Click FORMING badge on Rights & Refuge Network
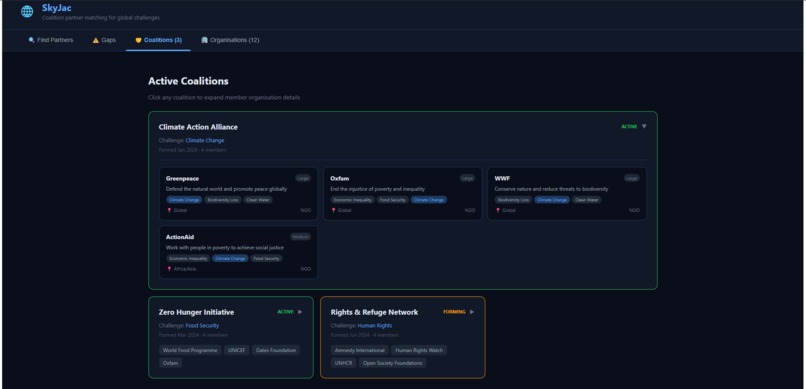The height and width of the screenshot is (389, 806). (x=454, y=312)
